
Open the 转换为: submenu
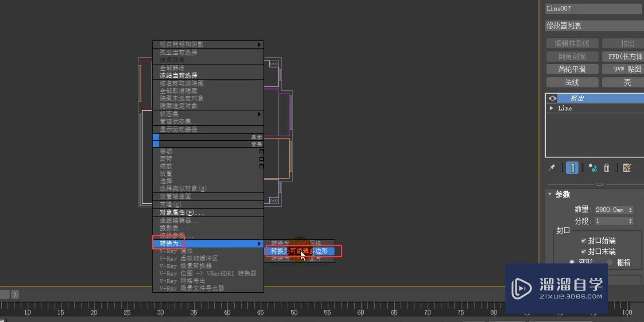208,244
